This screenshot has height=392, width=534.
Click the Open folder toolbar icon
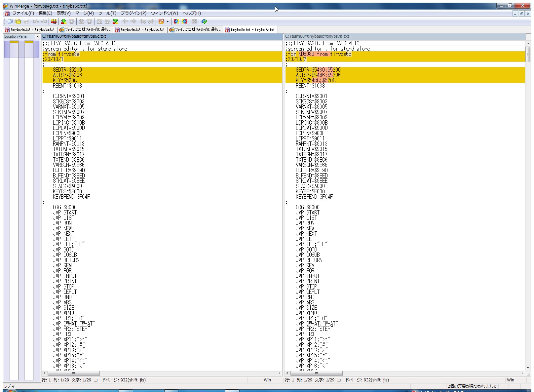tap(18, 21)
